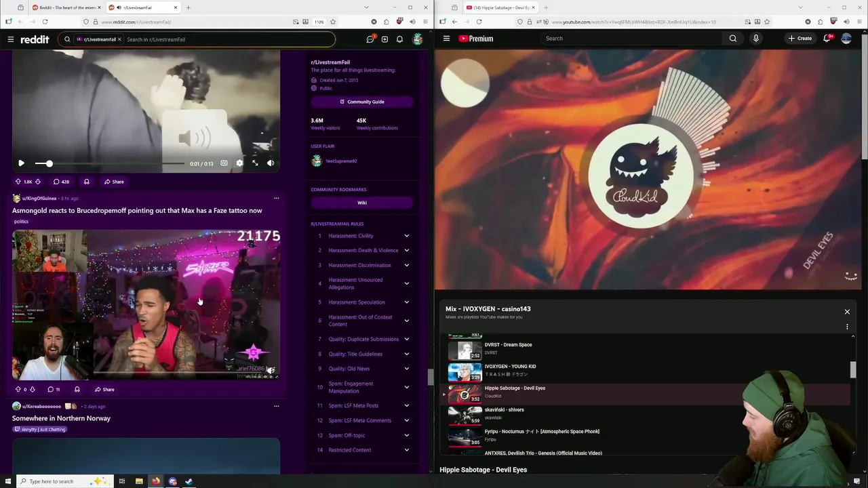Share the Asmongold reacts post

coord(104,390)
